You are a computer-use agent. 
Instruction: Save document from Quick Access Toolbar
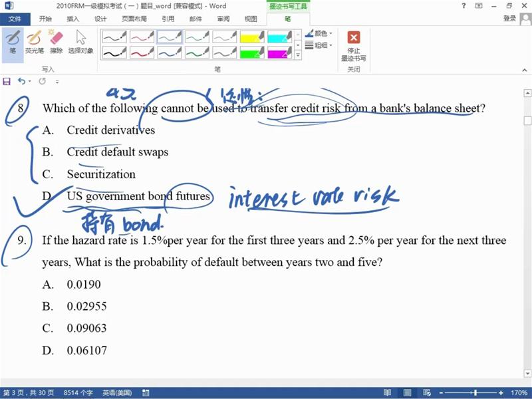point(7,81)
